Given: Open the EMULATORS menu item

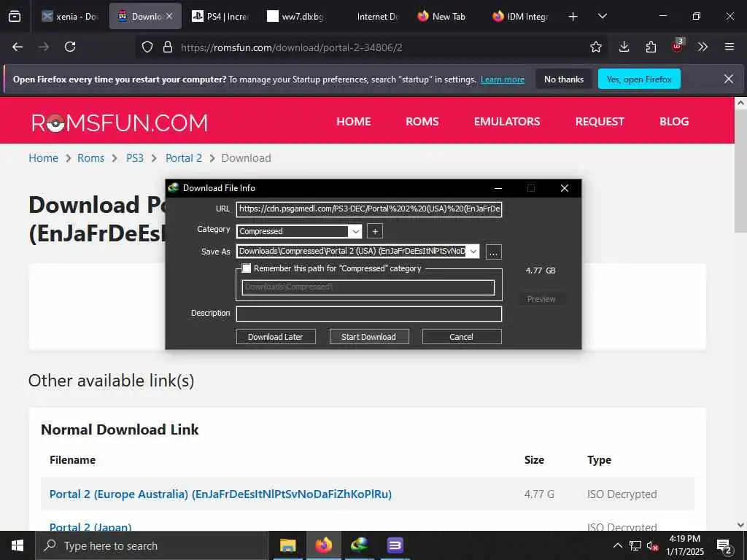Looking at the screenshot, I should coord(507,122).
